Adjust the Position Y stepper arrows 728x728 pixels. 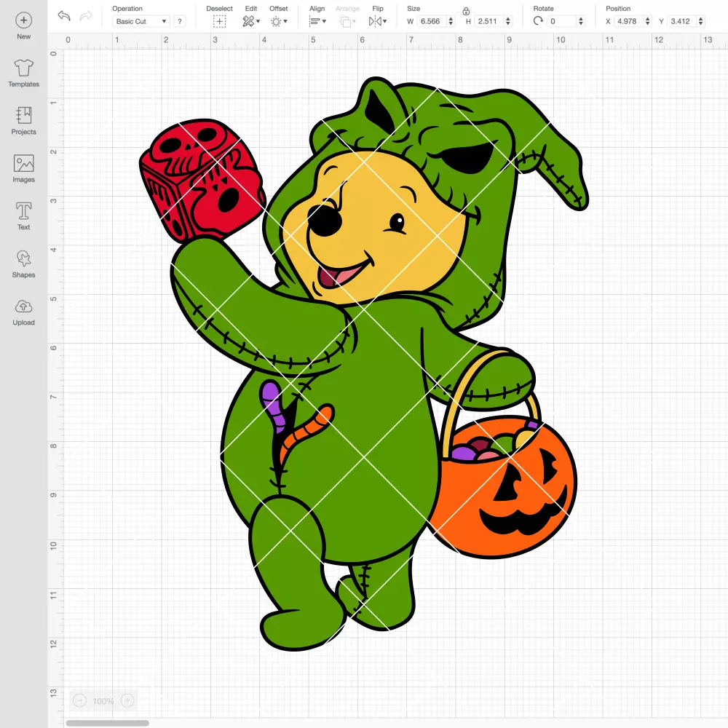coord(700,21)
